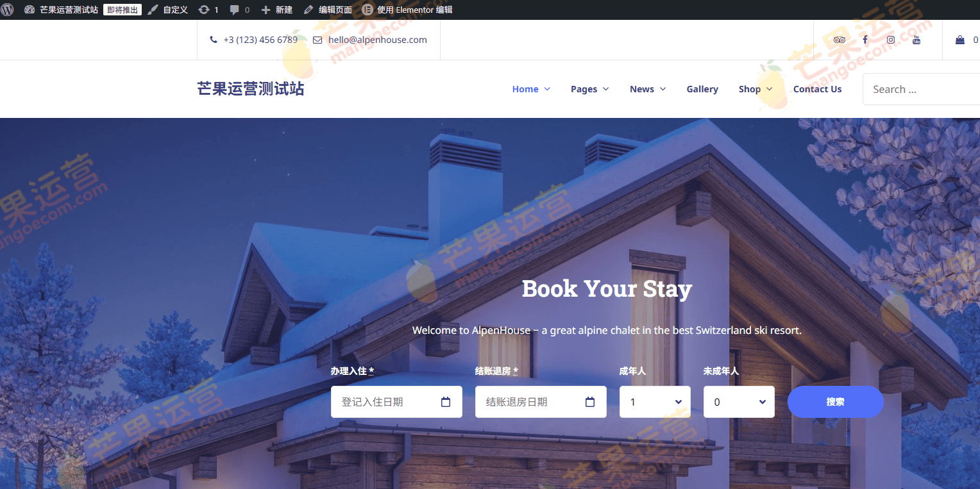Open the Instagram social icon link
The image size is (980, 489).
click(x=890, y=40)
